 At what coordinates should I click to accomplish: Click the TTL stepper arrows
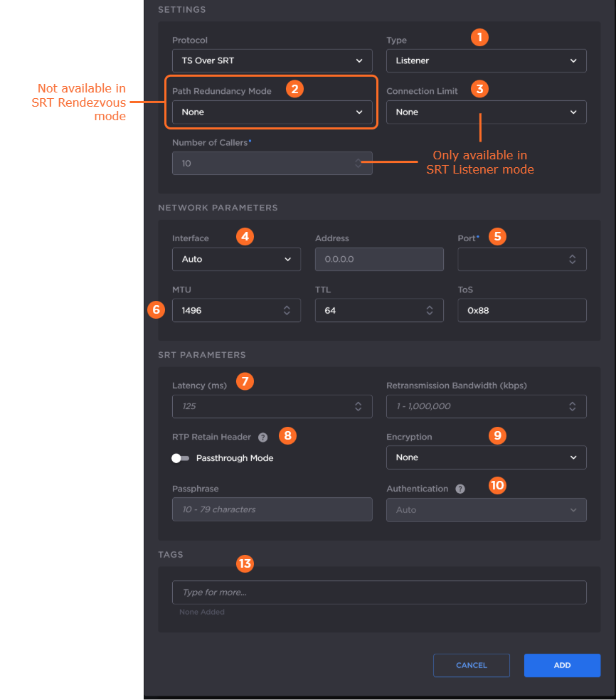(430, 310)
